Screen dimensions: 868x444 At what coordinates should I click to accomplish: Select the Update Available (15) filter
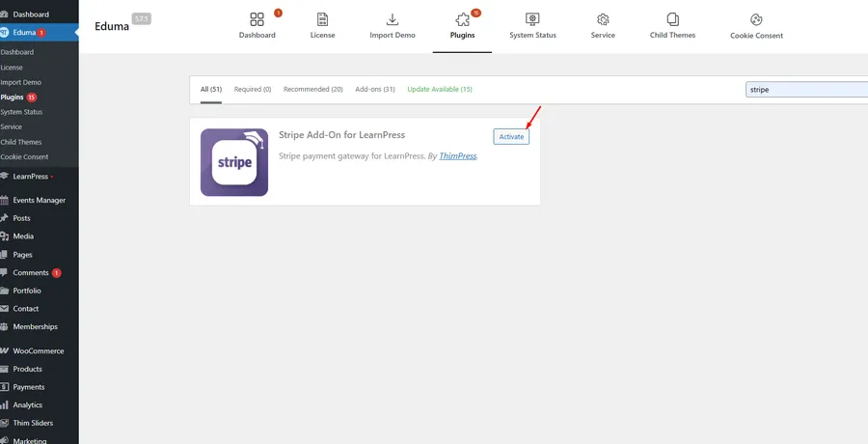[439, 89]
